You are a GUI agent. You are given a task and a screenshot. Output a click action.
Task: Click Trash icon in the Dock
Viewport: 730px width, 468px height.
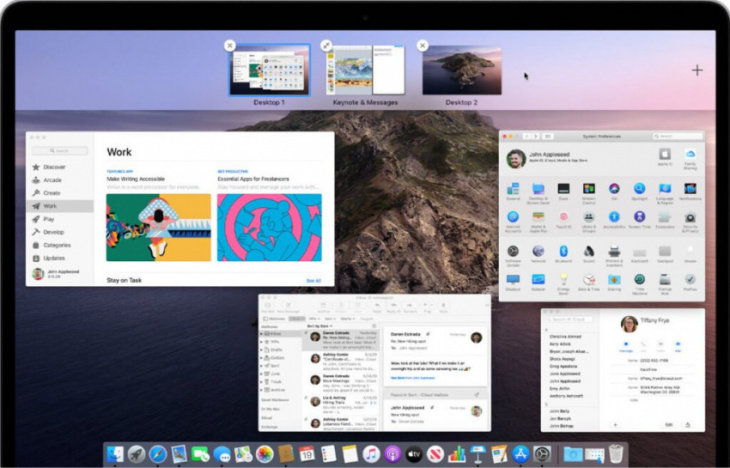[617, 455]
